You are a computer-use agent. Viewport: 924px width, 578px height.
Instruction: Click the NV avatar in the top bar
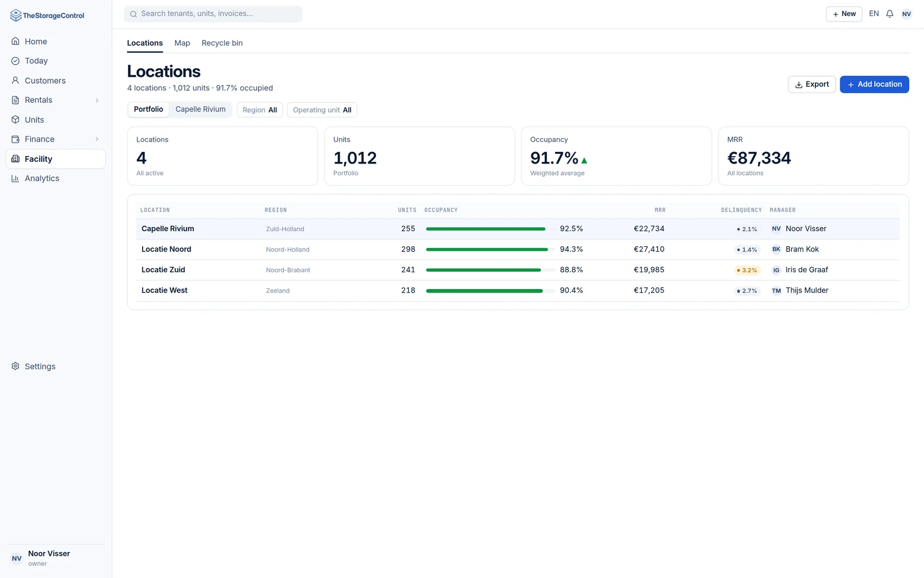point(907,14)
